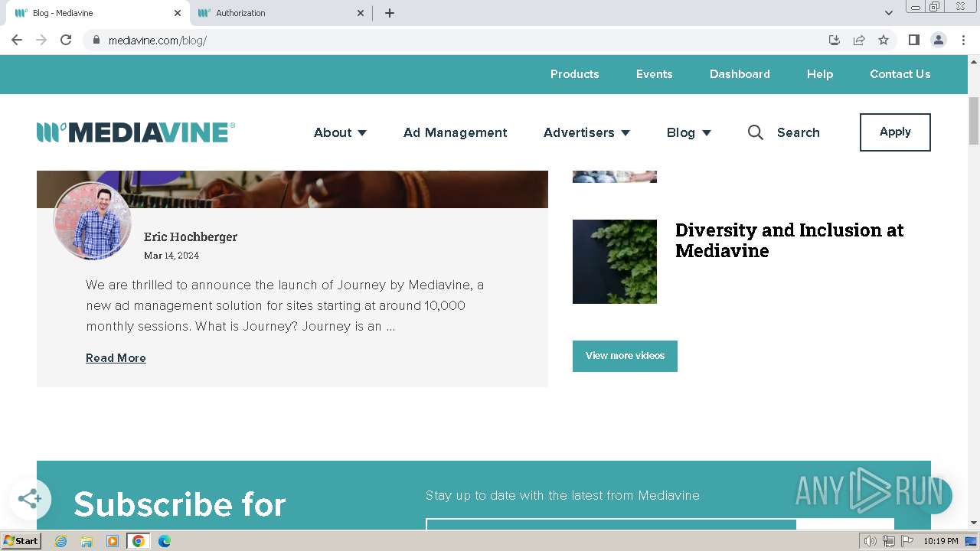Click the floating share icon
This screenshot has width=980, height=551.
pos(30,499)
